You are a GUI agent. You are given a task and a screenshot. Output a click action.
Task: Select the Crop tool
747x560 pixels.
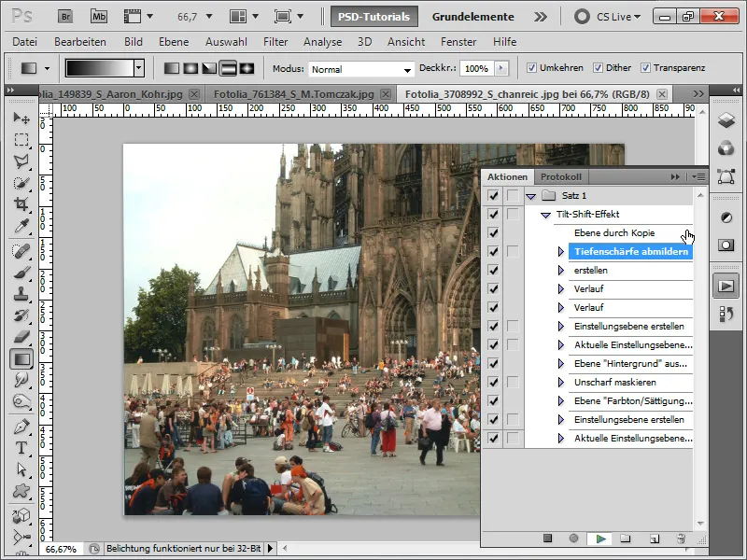tap(21, 204)
